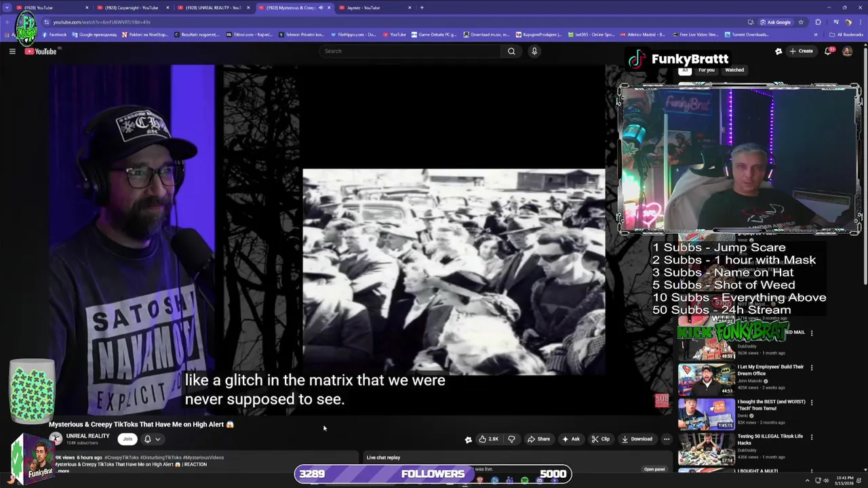Open the account avatar menu

click(847, 51)
